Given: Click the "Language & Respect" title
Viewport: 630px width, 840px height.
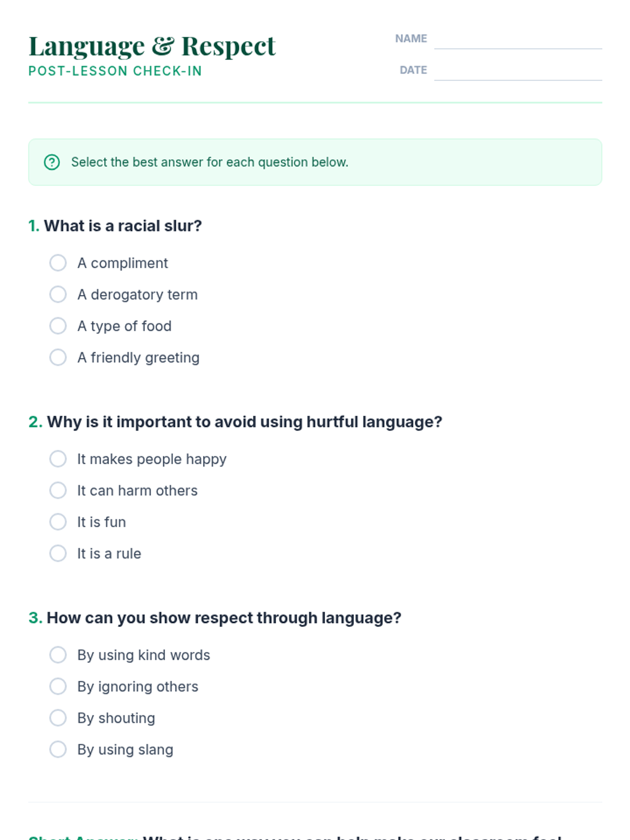Looking at the screenshot, I should point(152,46).
